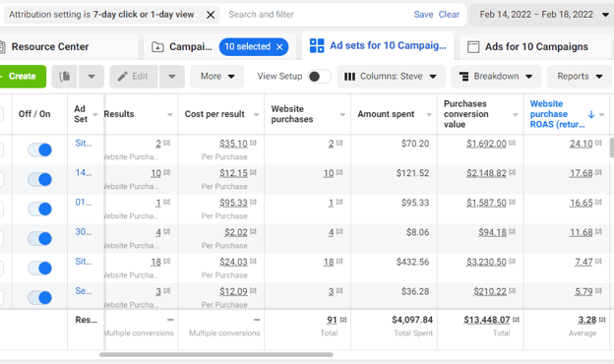Turn off the ad set with $95.33 spent
The height and width of the screenshot is (364, 614).
click(39, 209)
